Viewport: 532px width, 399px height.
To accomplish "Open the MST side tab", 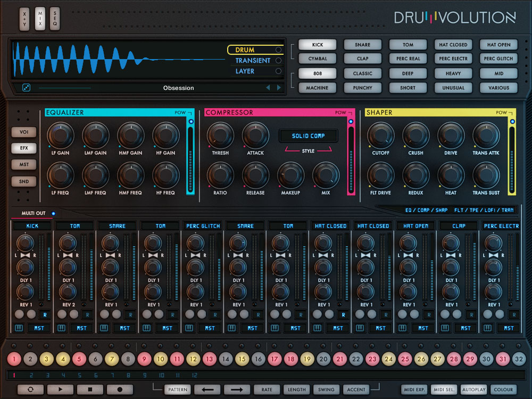I will point(24,164).
